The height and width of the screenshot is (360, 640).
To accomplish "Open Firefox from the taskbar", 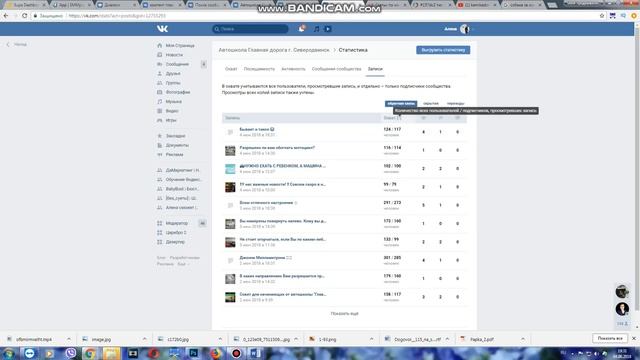I will coord(215,353).
